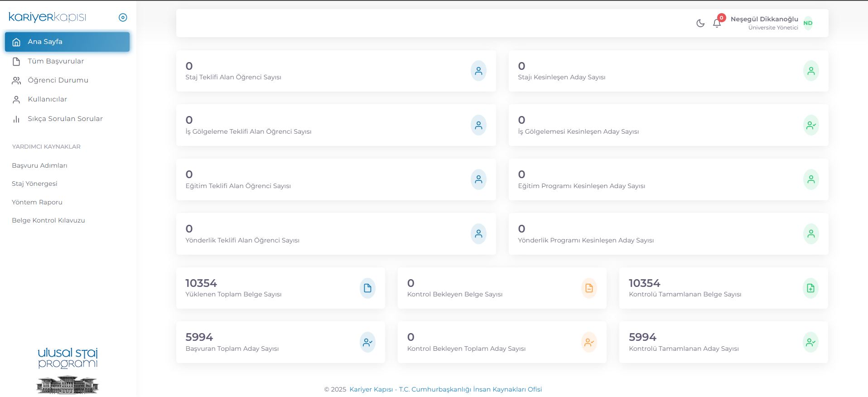Click the İş Gölgelemesi Kesinleşen Aday icon
This screenshot has width=868, height=397.
[x=811, y=125]
